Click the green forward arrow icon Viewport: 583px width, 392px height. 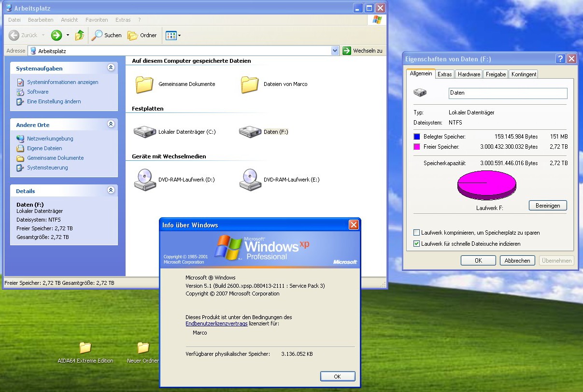click(57, 35)
